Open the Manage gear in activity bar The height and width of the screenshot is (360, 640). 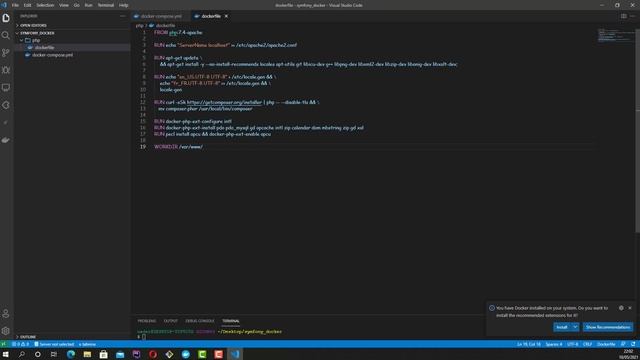point(6,331)
